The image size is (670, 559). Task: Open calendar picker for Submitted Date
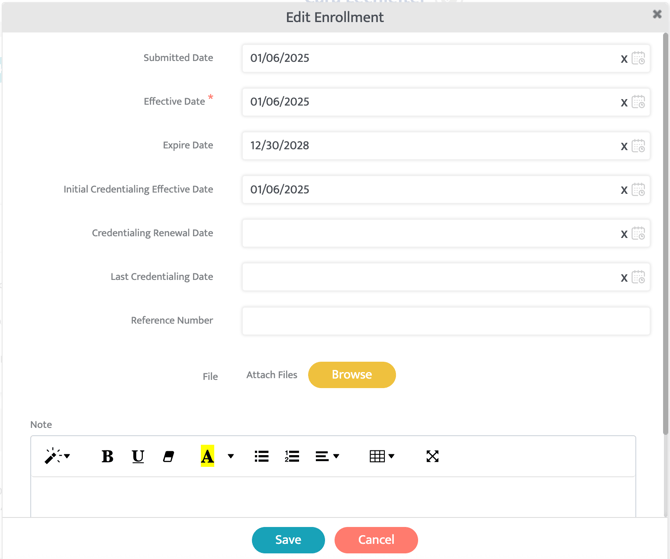click(x=638, y=58)
